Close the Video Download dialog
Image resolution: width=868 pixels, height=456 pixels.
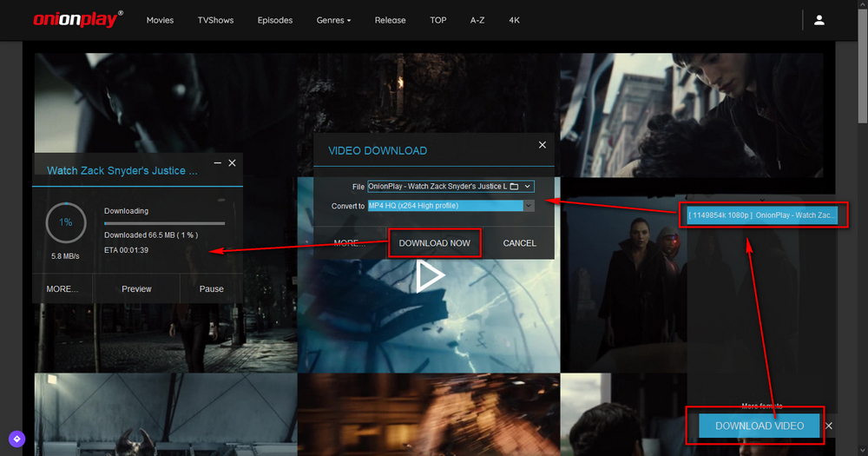pos(542,145)
